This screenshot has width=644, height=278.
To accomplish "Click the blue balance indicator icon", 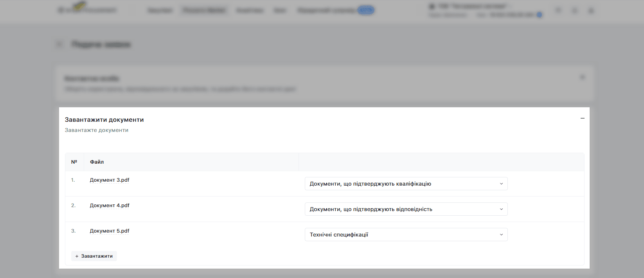I will click(540, 15).
